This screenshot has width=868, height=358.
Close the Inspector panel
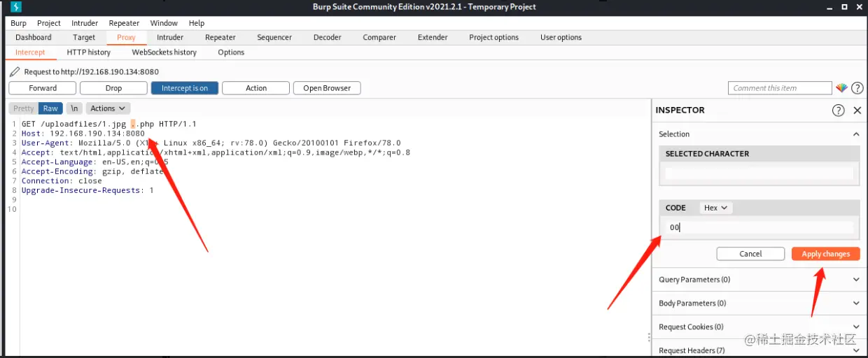pos(857,110)
